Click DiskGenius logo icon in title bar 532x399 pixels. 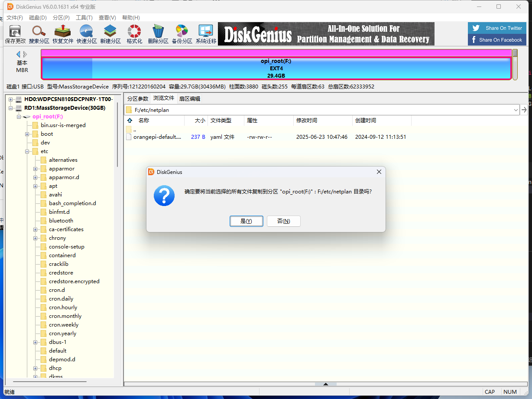coord(10,7)
